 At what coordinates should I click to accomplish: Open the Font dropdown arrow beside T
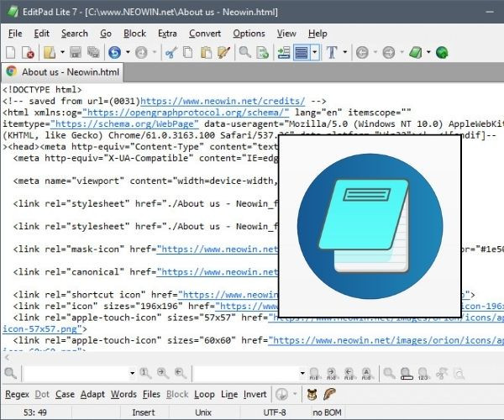(x=345, y=52)
